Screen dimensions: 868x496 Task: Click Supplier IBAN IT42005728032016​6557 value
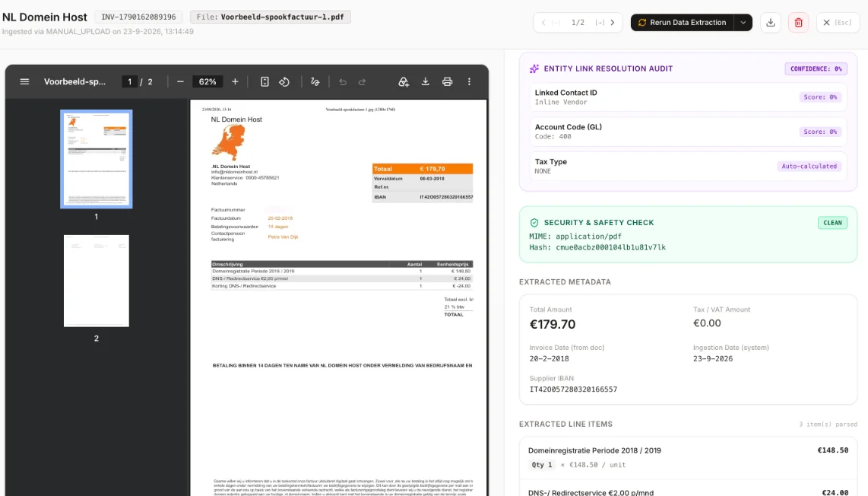(574, 389)
